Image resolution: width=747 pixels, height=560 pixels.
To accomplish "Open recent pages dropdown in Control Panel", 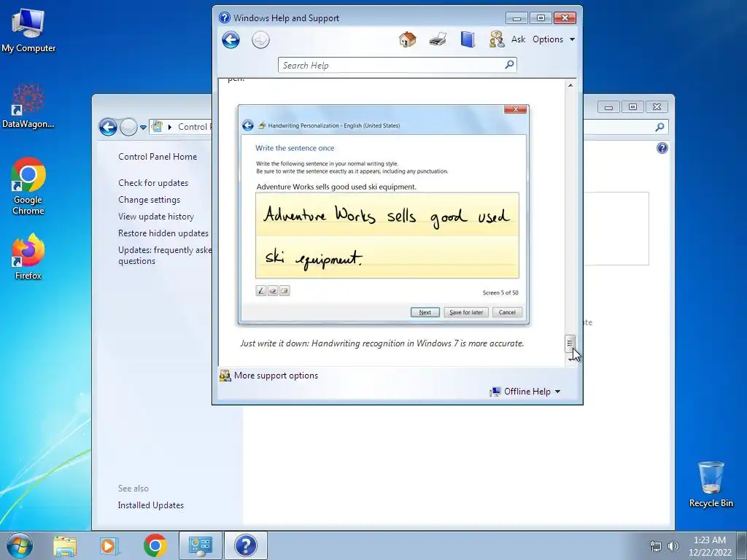I will tap(143, 128).
